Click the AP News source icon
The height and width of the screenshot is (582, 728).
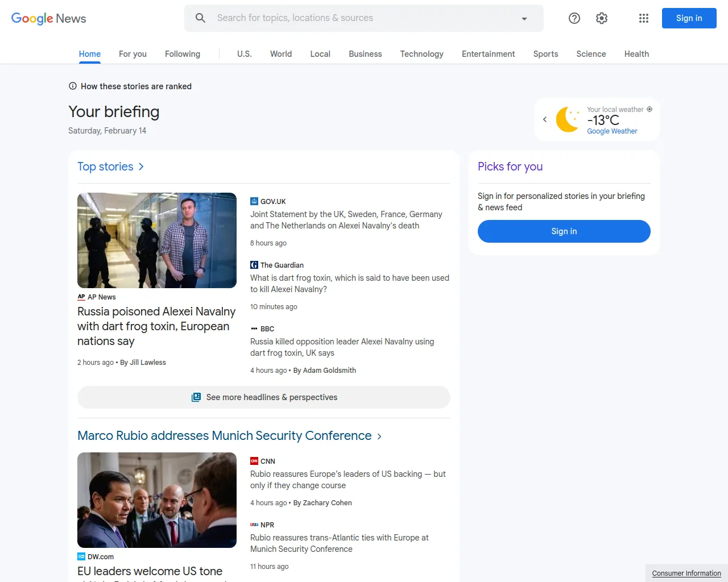coord(81,297)
